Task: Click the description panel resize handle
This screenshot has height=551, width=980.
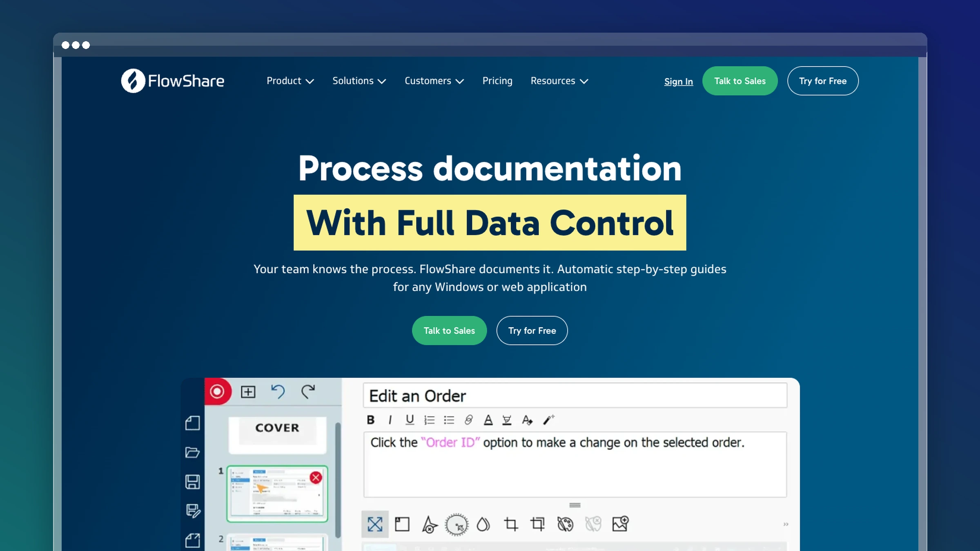Action: coord(575,505)
